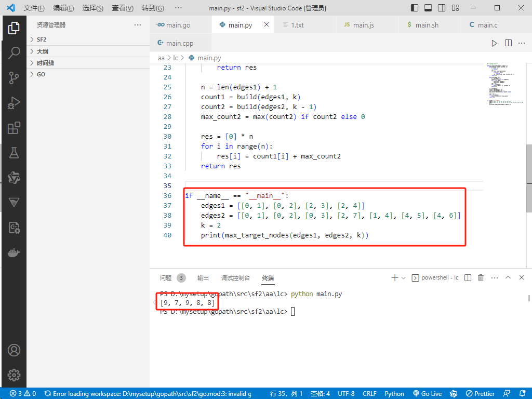The width and height of the screenshot is (532, 399).
Task: Click the Error loading workspace status message
Action: (x=148, y=394)
